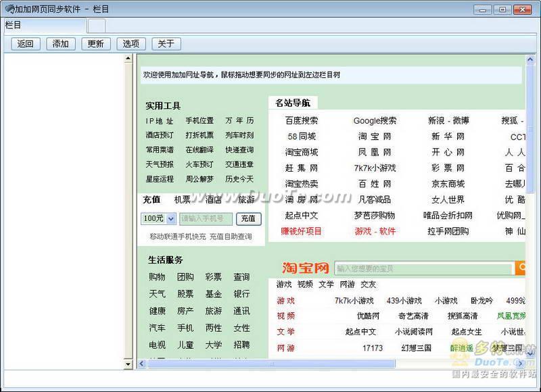Image resolution: width=541 pixels, height=392 pixels.
Task: Open 移动联通手机快充 link
Action: pos(178,237)
